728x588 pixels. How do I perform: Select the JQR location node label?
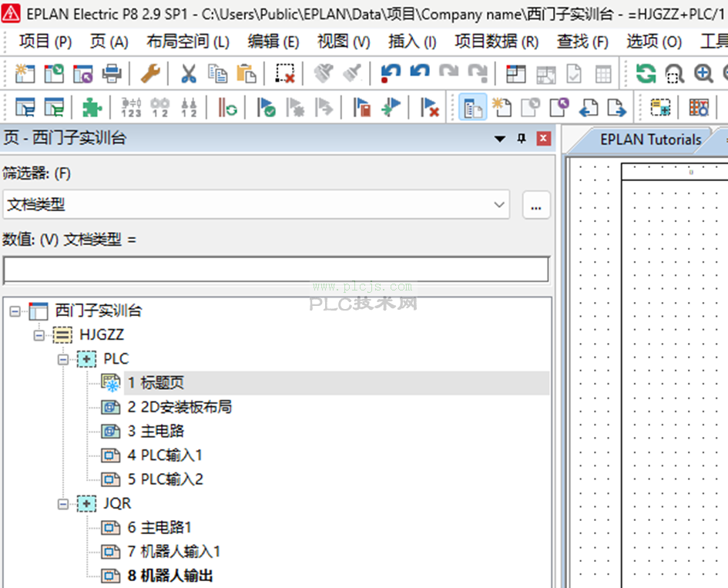[117, 504]
